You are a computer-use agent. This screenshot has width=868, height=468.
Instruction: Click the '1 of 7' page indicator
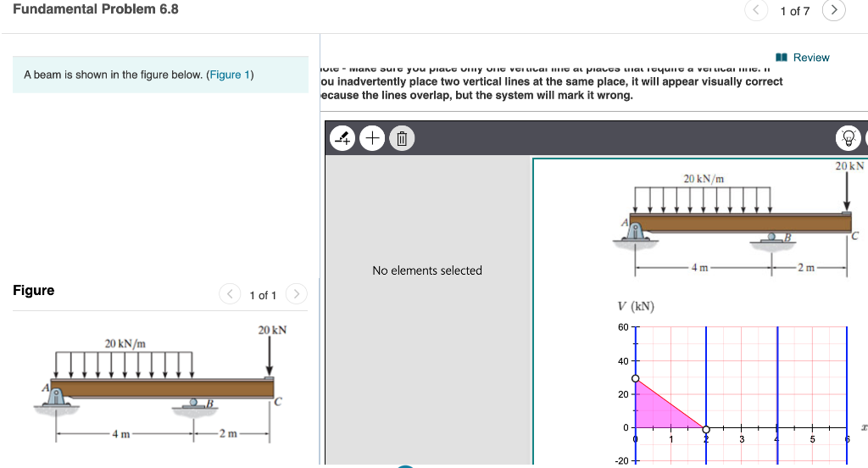(795, 11)
